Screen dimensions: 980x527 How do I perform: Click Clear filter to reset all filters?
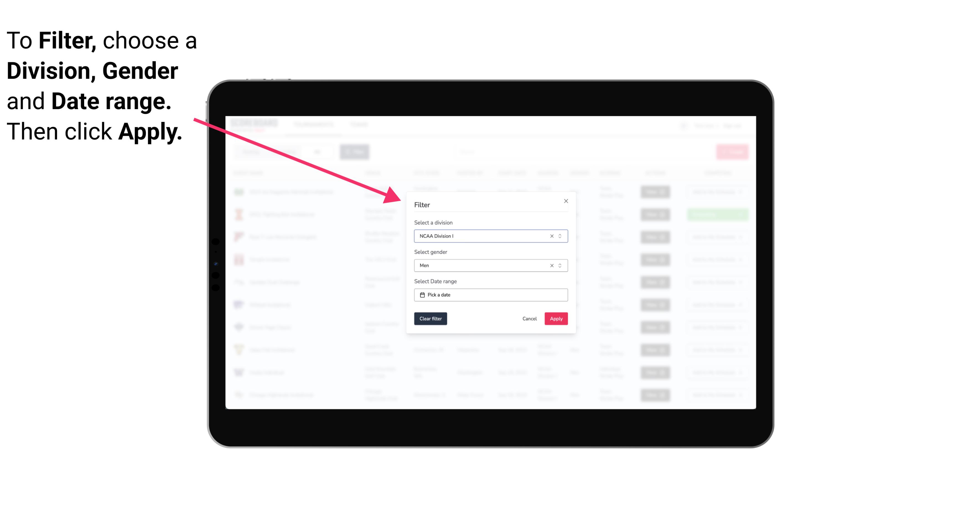coord(431,319)
